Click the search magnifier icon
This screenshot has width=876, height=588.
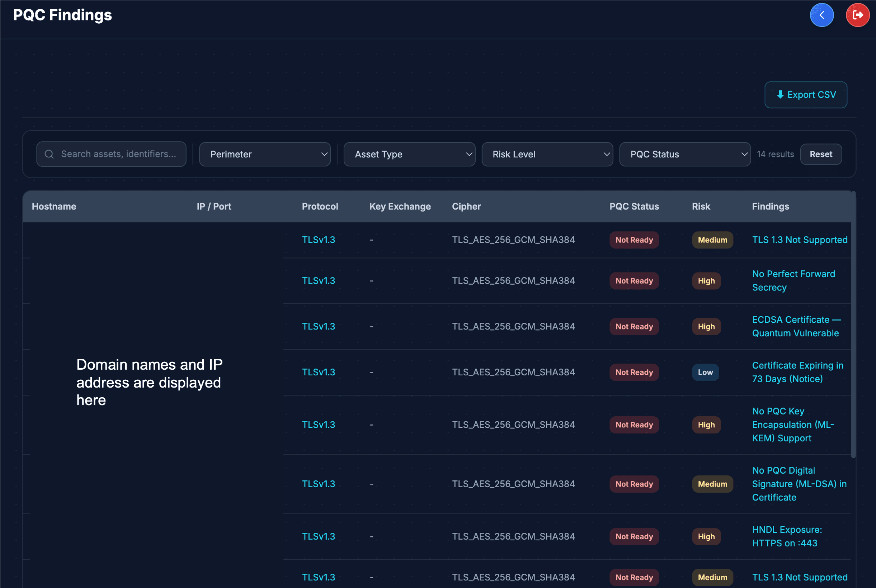click(x=49, y=154)
